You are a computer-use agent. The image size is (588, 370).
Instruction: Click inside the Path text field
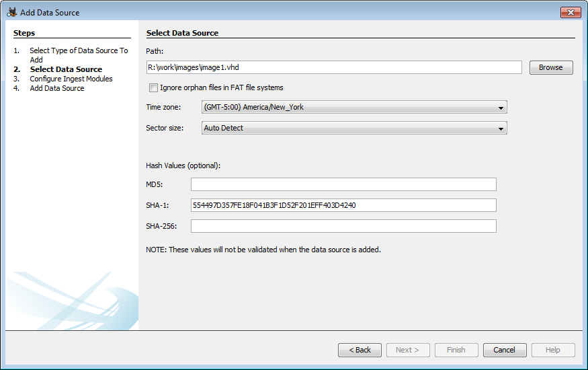pyautogui.click(x=334, y=67)
